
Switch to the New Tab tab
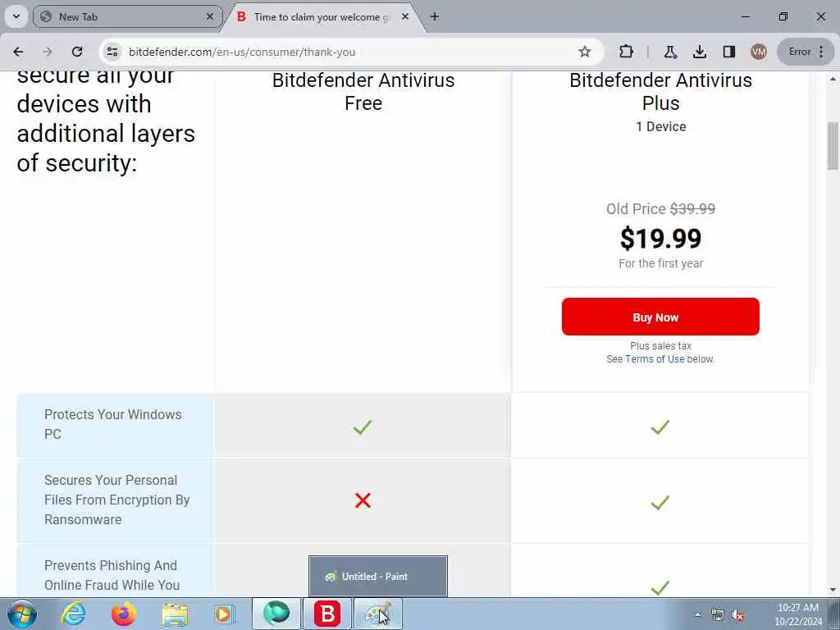tap(126, 16)
